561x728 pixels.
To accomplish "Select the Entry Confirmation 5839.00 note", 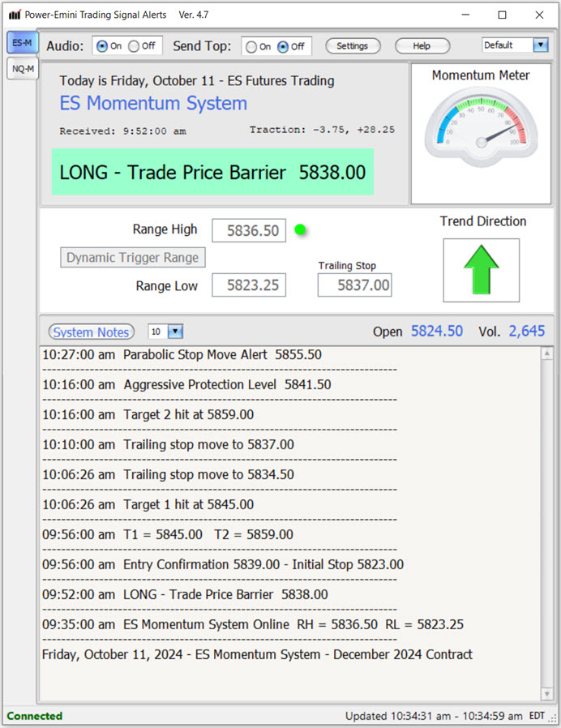I will 223,564.
